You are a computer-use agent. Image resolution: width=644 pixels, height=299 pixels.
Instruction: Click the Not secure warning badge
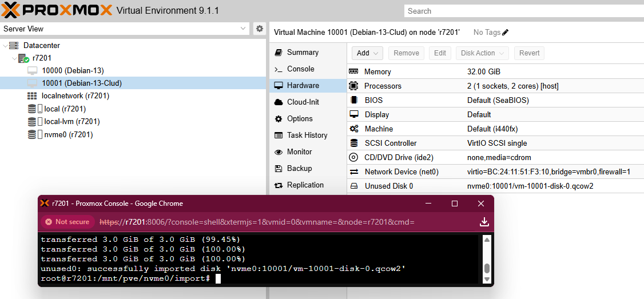point(67,222)
